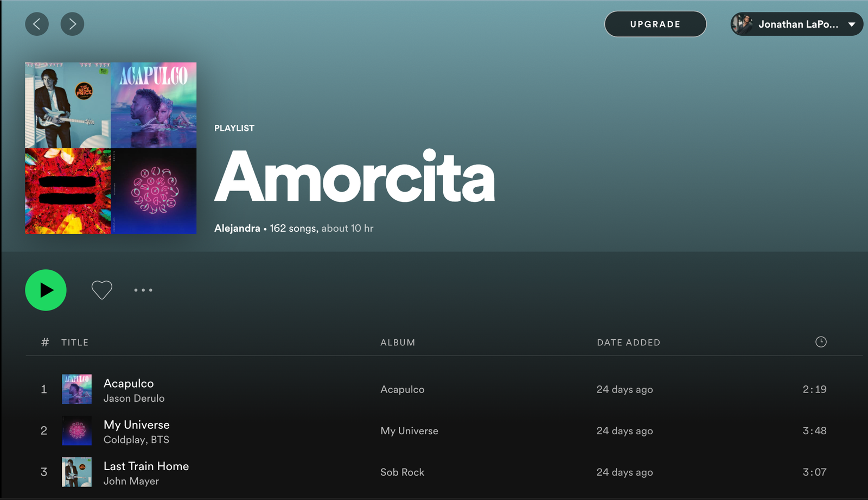Screen dimensions: 868x500
Task: Click the TITLE column header
Action: (x=75, y=343)
